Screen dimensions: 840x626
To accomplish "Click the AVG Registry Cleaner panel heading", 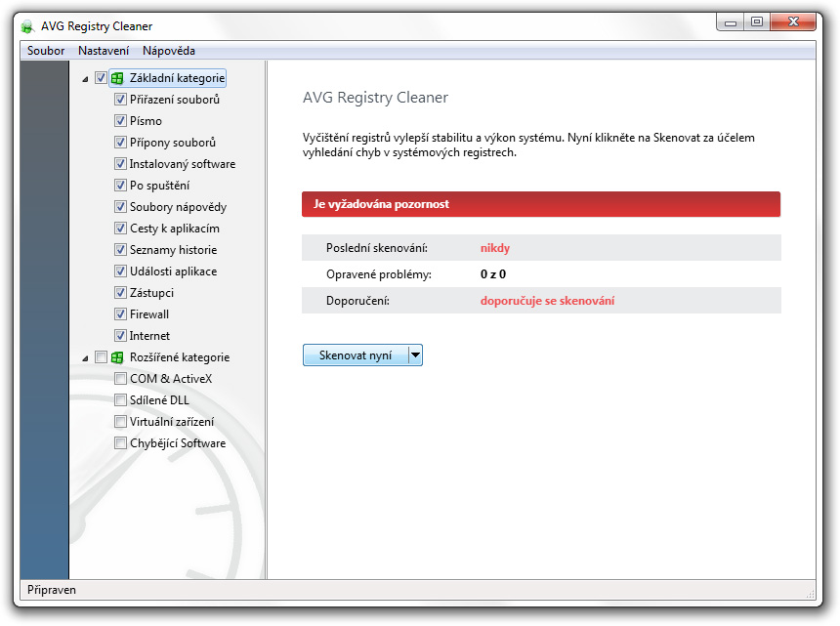I will [375, 98].
